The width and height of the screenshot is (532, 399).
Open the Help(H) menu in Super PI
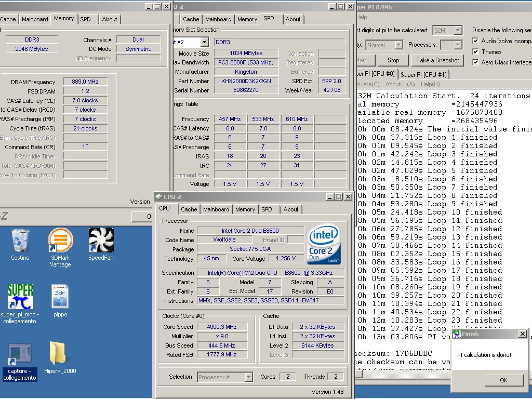(x=430, y=84)
